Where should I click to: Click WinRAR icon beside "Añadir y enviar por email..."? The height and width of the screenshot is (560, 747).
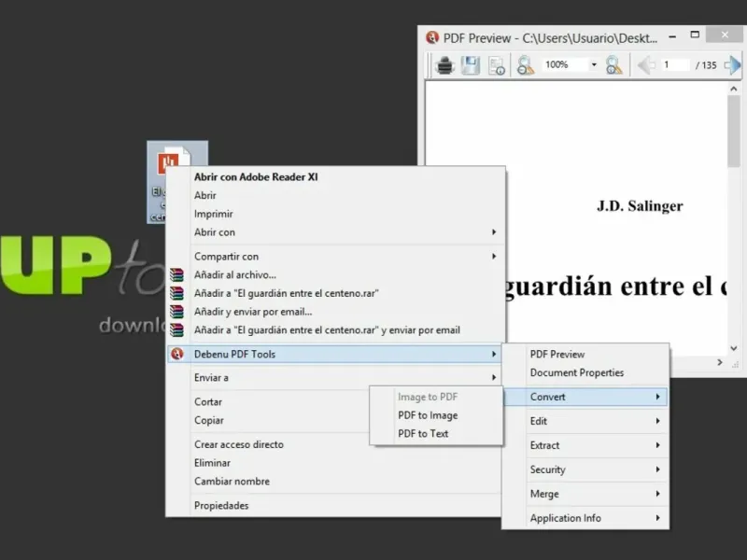click(x=176, y=312)
